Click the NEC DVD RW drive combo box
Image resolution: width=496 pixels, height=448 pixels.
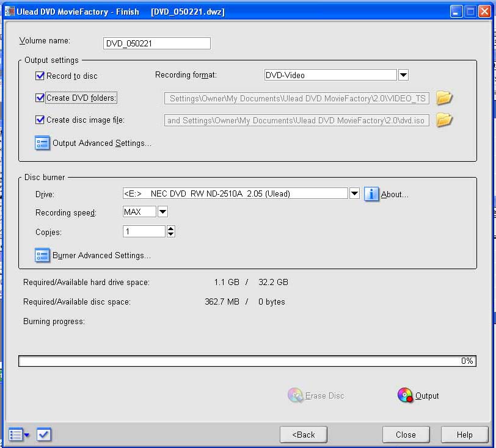[x=235, y=193]
